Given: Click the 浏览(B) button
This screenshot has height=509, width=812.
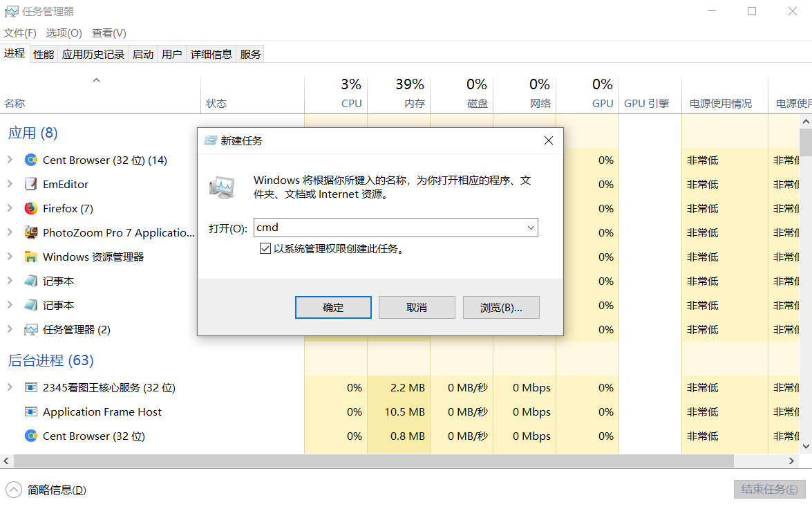Looking at the screenshot, I should pyautogui.click(x=501, y=308).
